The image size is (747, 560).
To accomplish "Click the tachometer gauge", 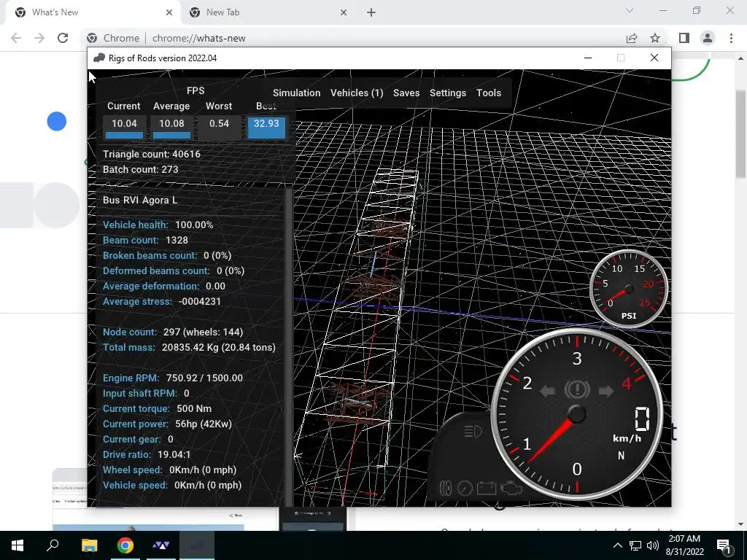I will (577, 414).
